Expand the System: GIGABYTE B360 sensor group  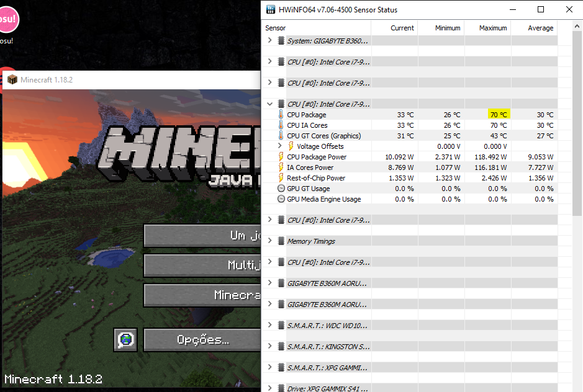[x=270, y=40]
